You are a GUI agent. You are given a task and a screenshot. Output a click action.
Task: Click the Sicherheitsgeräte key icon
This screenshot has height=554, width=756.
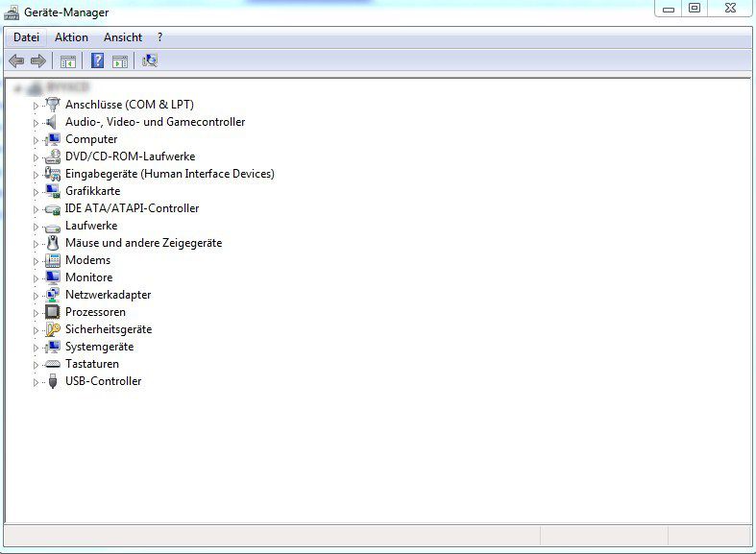tap(53, 329)
